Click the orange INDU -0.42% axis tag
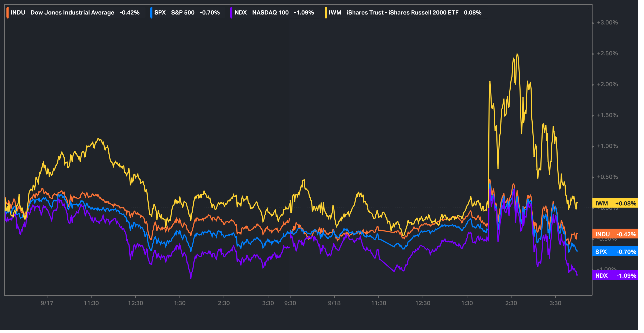 615,234
